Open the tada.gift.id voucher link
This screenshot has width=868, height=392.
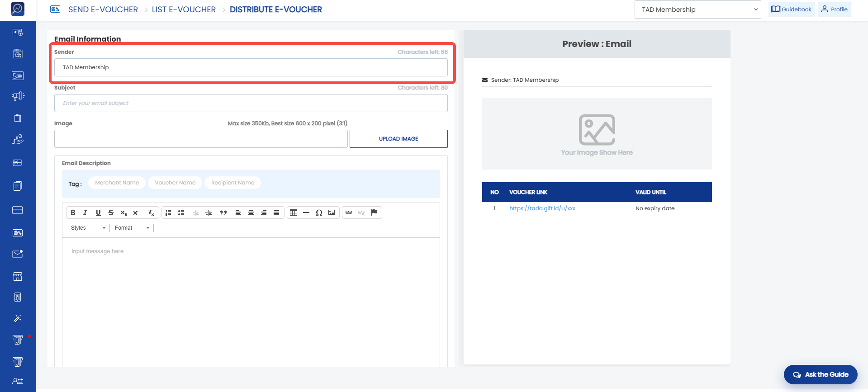[542, 208]
